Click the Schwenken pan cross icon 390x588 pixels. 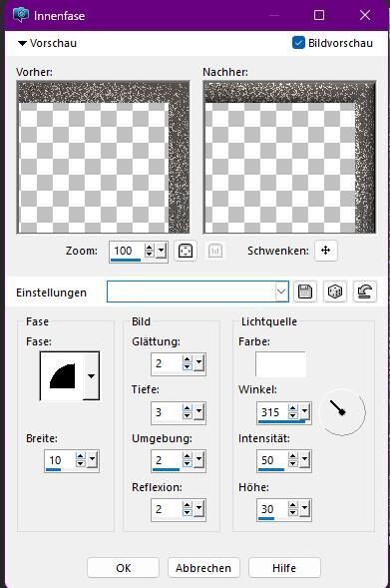325,251
